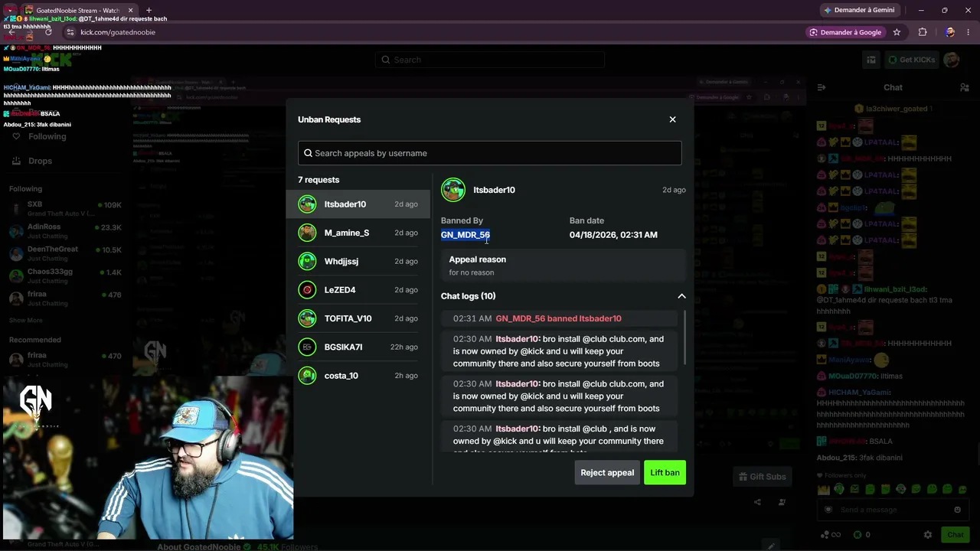The image size is (980, 551).
Task: Click Show More under Following list
Action: pos(26,320)
